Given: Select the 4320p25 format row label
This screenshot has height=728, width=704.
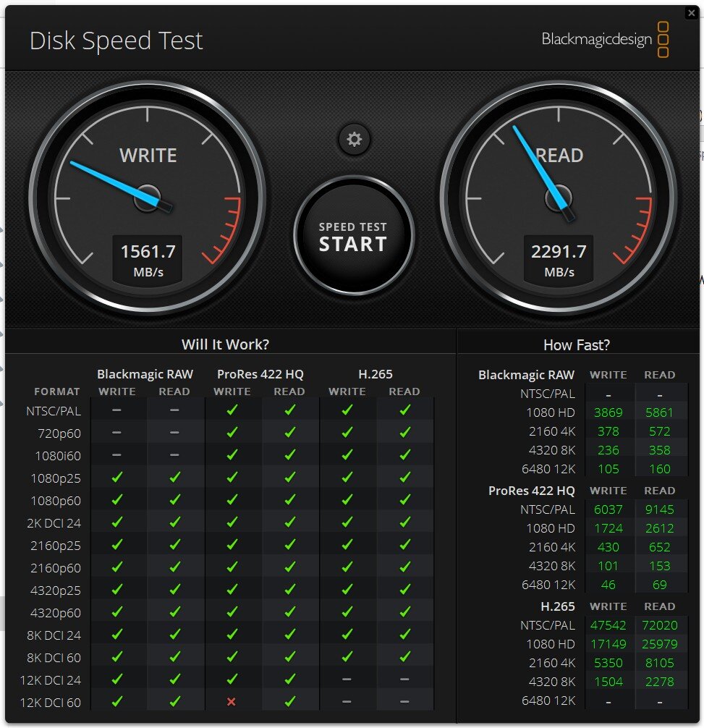Looking at the screenshot, I should click(x=56, y=591).
